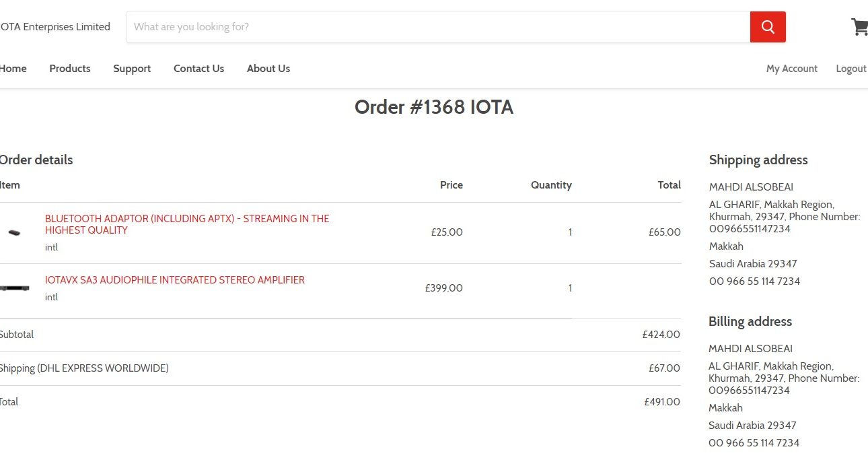Viewport: 868px width, 470px height.
Task: Open the Support menu item
Action: point(132,69)
